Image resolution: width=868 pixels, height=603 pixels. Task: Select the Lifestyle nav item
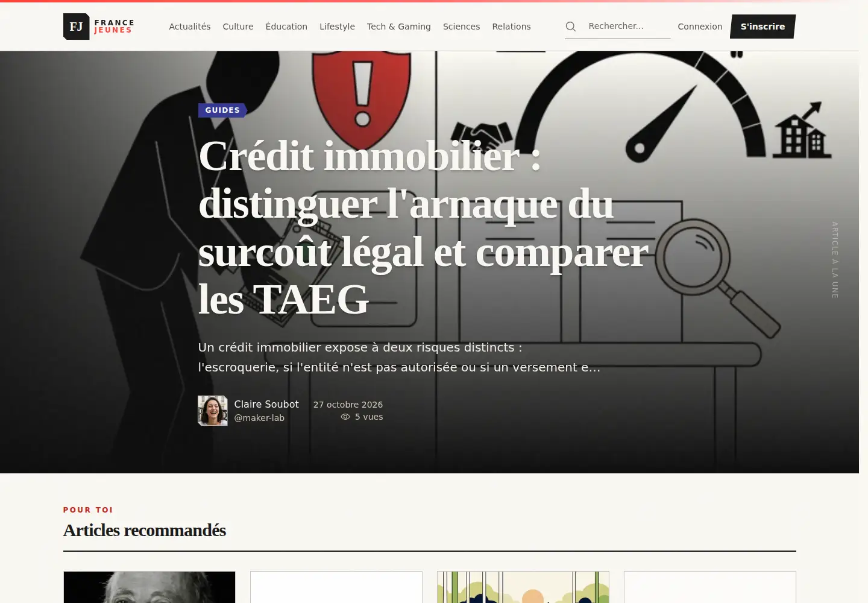337,27
